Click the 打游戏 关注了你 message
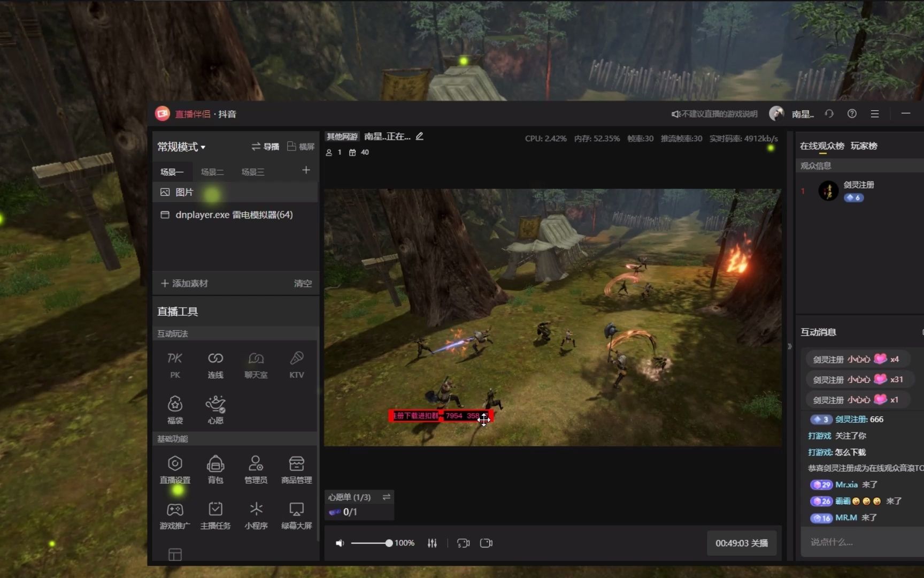The width and height of the screenshot is (924, 578). [837, 436]
